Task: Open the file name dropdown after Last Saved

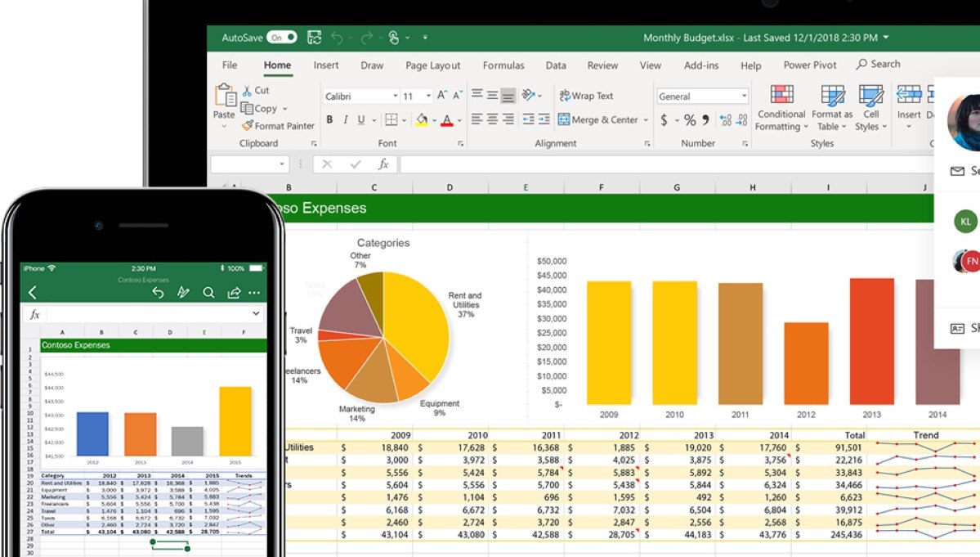Action: pyautogui.click(x=886, y=38)
